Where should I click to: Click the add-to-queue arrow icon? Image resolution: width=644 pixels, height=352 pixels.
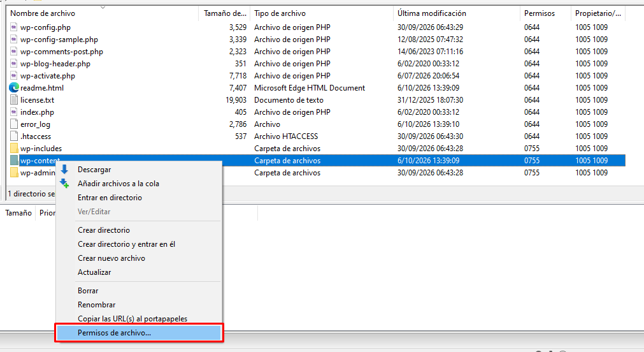(x=64, y=184)
